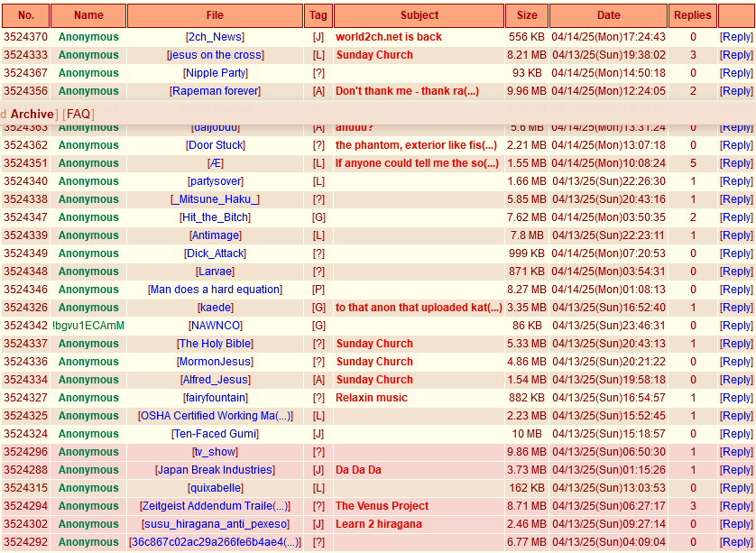Screen dimensions: 756x553
Task: Click the post number 3524324
Action: coord(26,434)
